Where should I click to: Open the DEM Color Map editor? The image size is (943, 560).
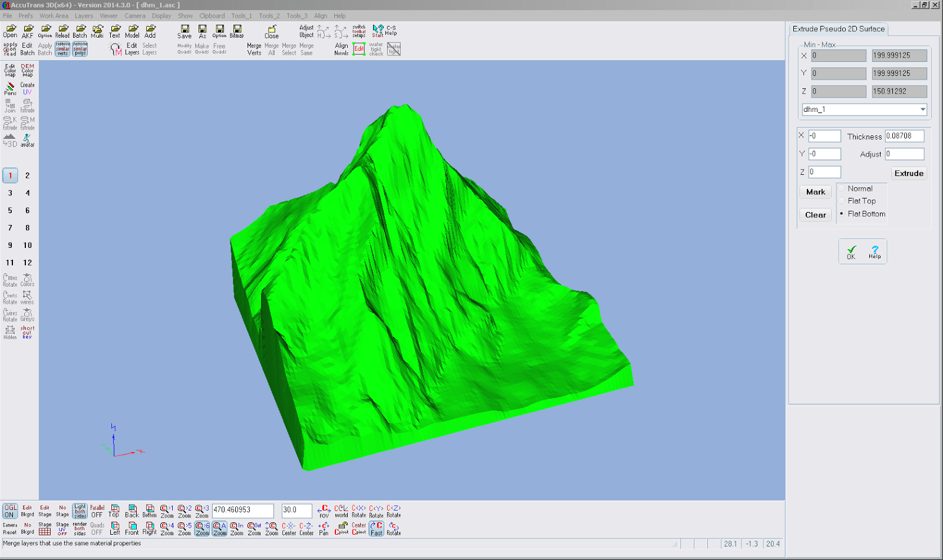click(x=27, y=69)
